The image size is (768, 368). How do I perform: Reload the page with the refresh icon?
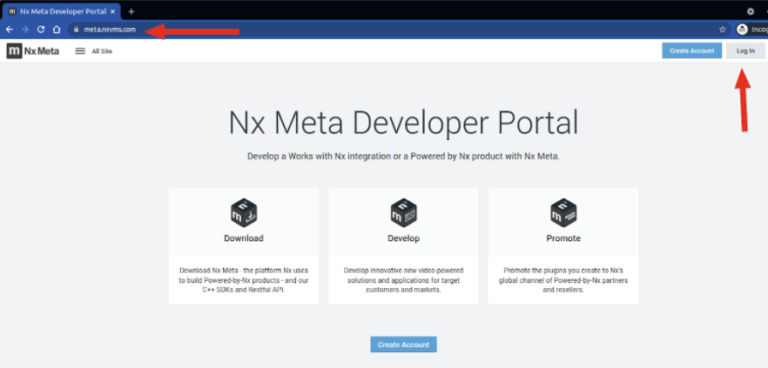(x=41, y=29)
